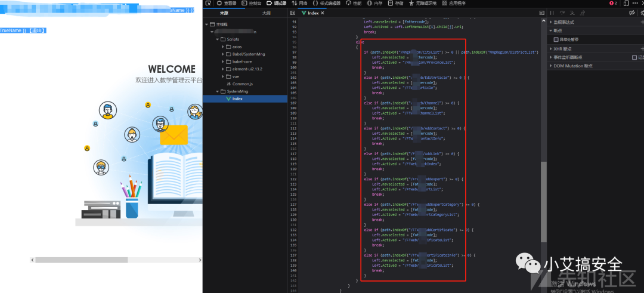
Task: Toggle responsive design mode icon
Action: 626,3
